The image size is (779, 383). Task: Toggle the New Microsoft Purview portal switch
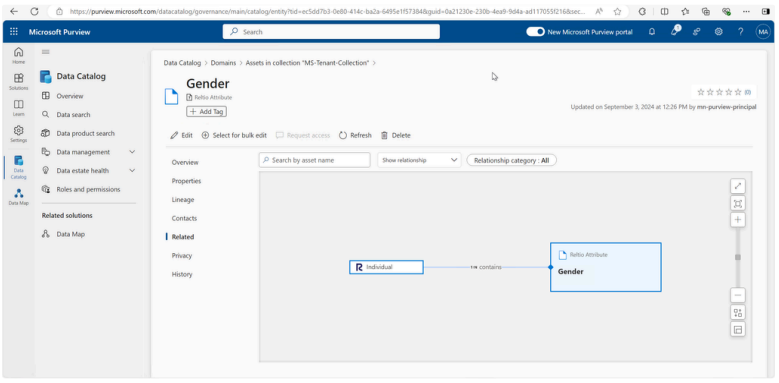coord(536,32)
